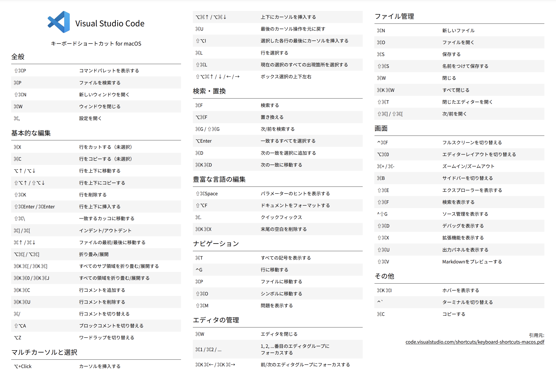Click the Visual Studio Code logo icon
The height and width of the screenshot is (392, 556).
tap(59, 22)
